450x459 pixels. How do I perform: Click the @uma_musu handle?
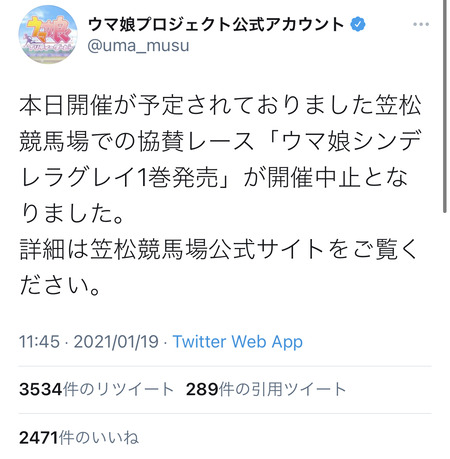tap(138, 45)
